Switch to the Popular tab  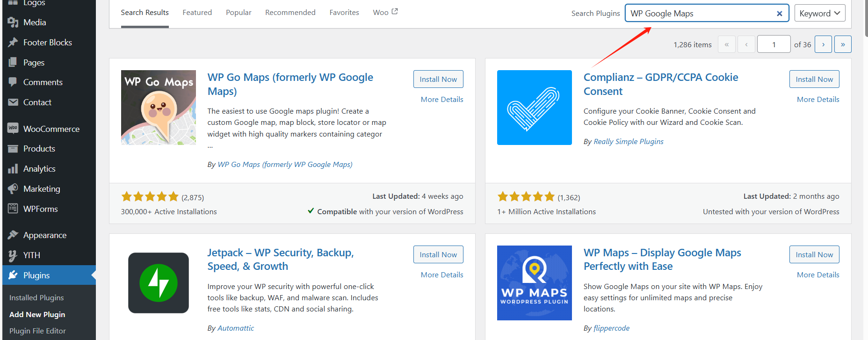[239, 13]
